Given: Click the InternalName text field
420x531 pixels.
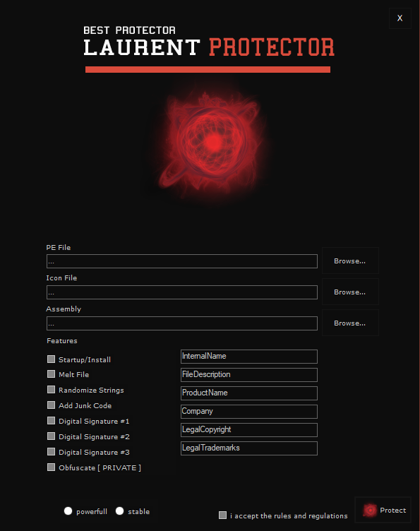Looking at the screenshot, I should 249,357.
